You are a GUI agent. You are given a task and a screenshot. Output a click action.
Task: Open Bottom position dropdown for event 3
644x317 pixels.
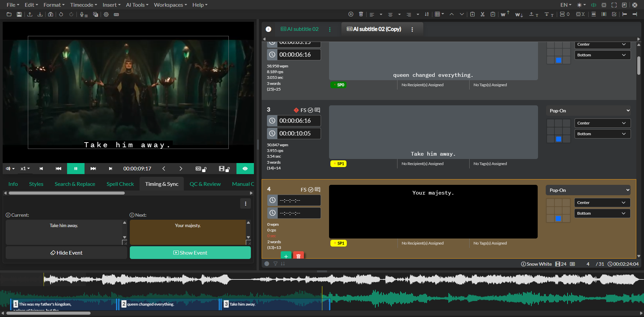pos(602,134)
